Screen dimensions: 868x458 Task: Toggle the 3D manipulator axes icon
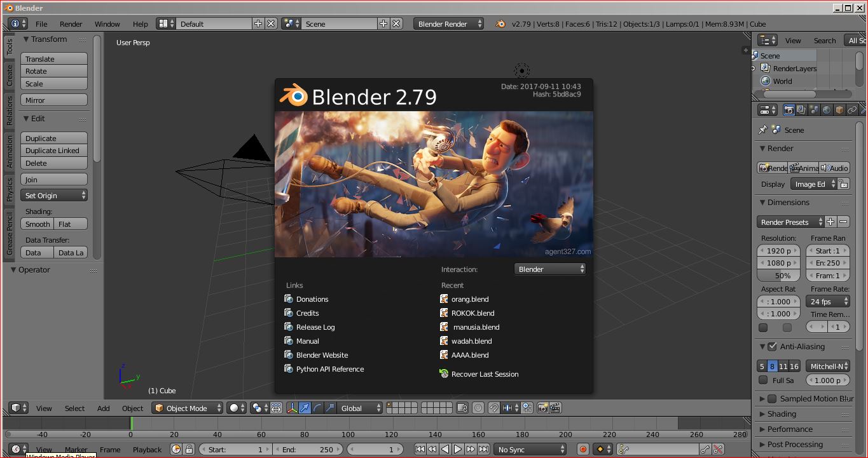pos(293,408)
